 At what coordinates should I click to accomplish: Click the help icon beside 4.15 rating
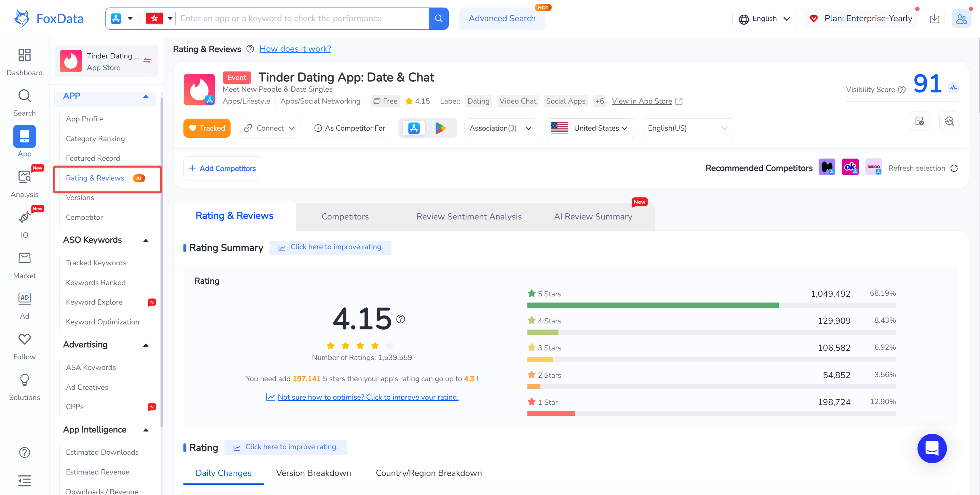tap(401, 319)
